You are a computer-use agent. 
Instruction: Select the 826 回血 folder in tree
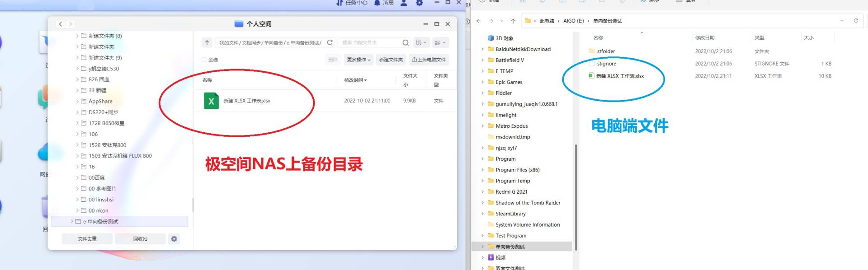[x=99, y=79]
